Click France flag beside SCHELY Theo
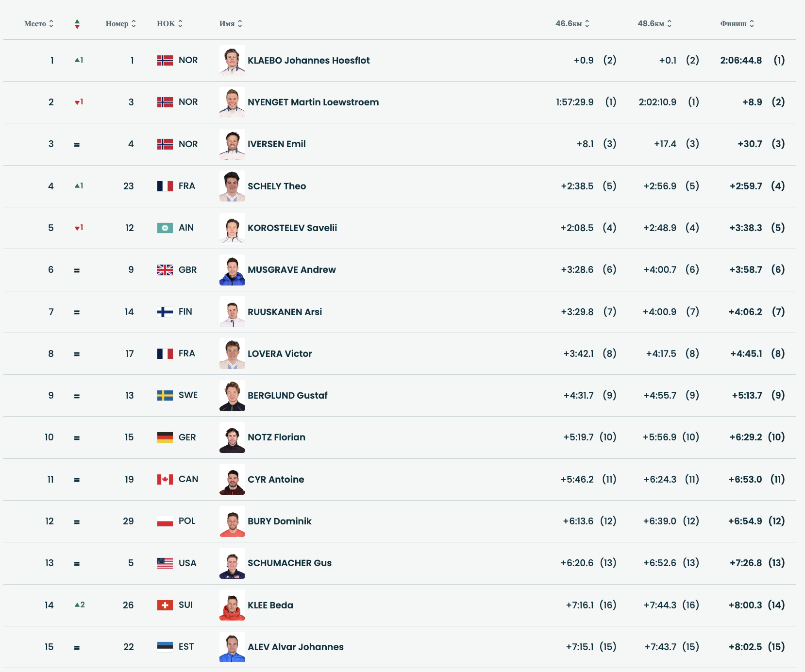 tap(165, 186)
